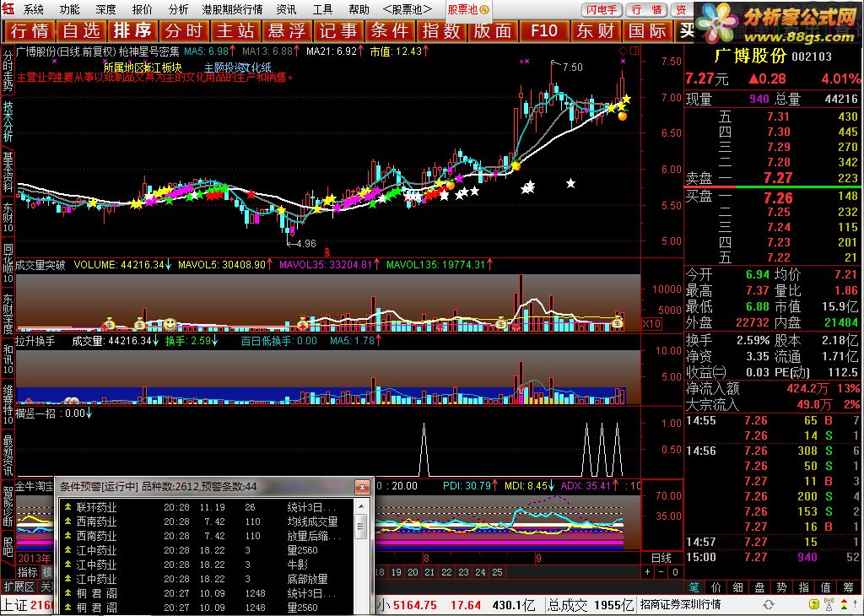
Task: Switch to the 笔 tab in the trade panel
Action: click(695, 587)
